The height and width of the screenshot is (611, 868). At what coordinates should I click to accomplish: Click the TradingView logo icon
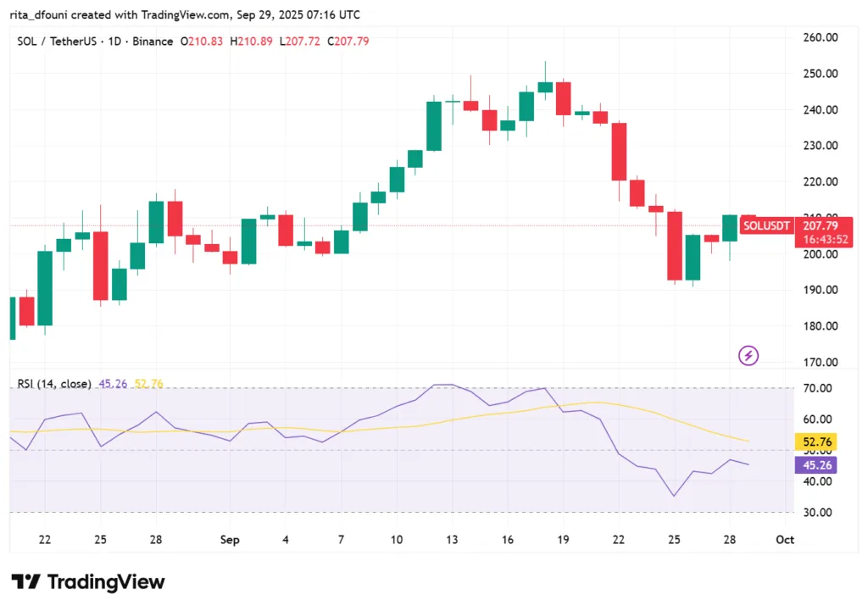point(25,582)
